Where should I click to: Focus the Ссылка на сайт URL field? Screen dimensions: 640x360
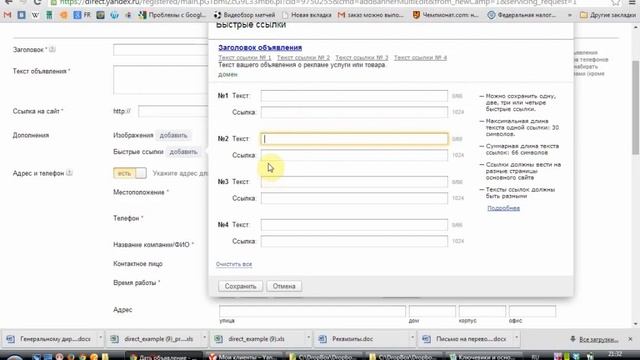pyautogui.click(x=173, y=111)
